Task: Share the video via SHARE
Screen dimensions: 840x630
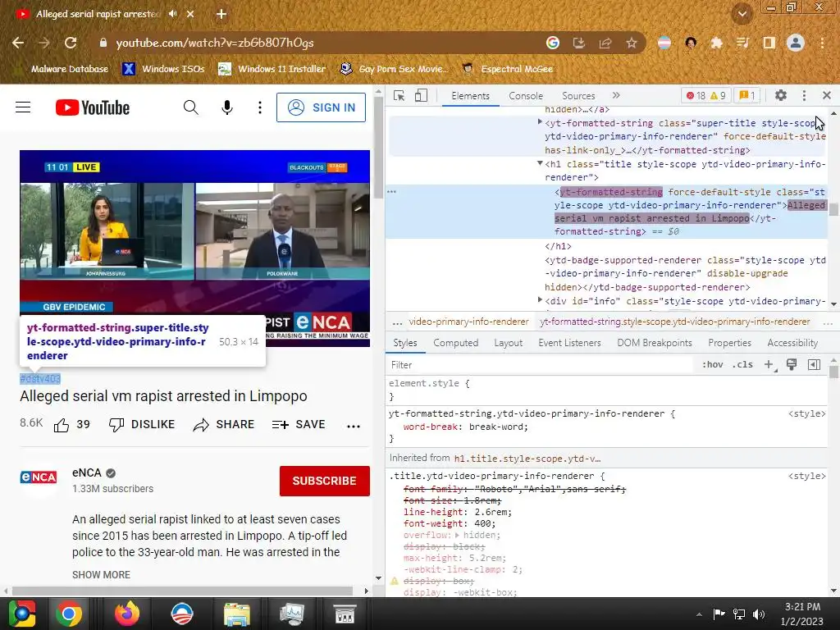Action: [x=224, y=425]
